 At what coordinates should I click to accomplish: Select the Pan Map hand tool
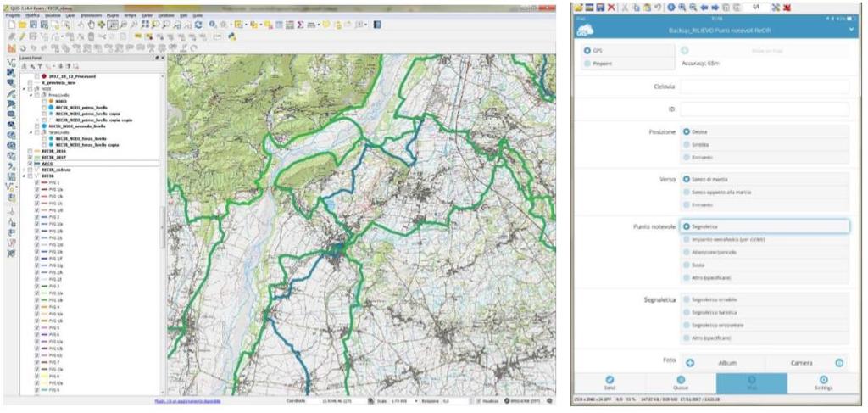(92, 25)
